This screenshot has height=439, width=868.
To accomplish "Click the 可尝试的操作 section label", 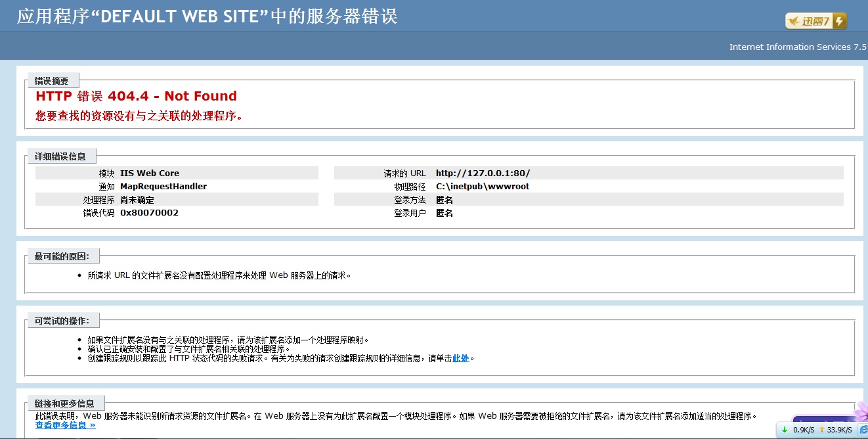I will point(62,321).
